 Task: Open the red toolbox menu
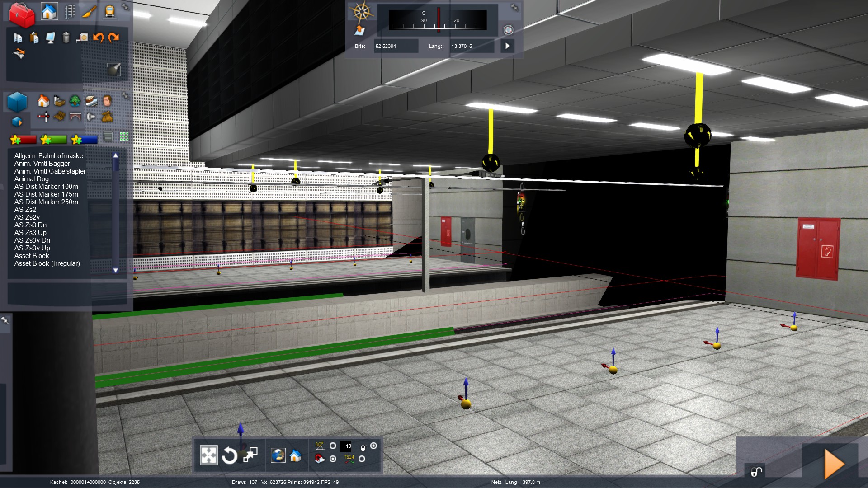click(22, 14)
